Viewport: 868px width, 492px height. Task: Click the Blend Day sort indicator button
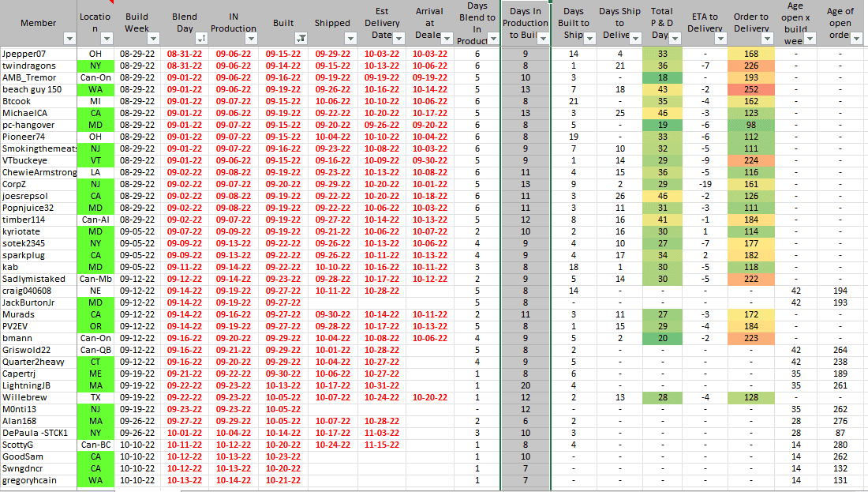(x=201, y=39)
